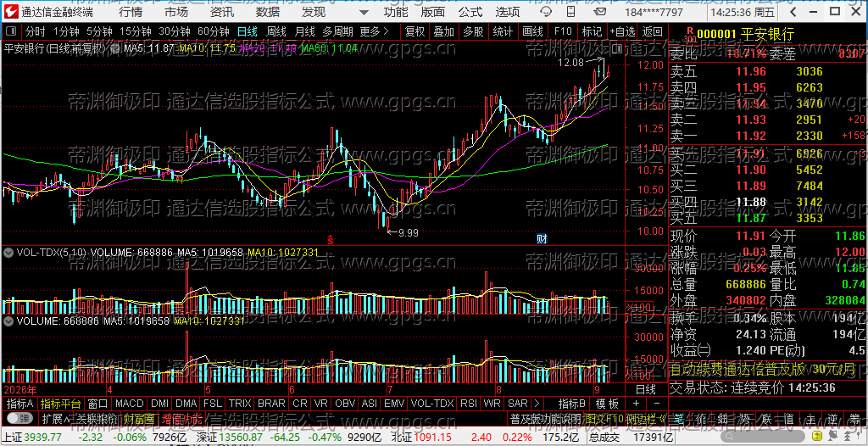
Task: Click the plus zoom-in button
Action: click(x=636, y=403)
